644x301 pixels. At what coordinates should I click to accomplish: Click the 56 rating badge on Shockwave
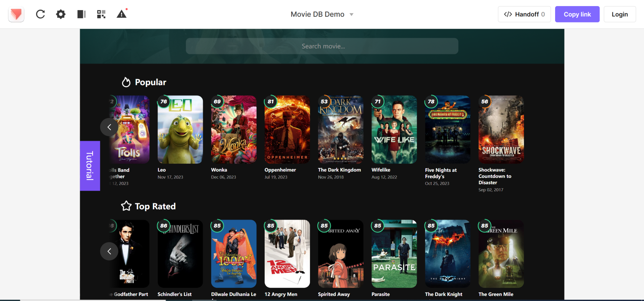485,101
